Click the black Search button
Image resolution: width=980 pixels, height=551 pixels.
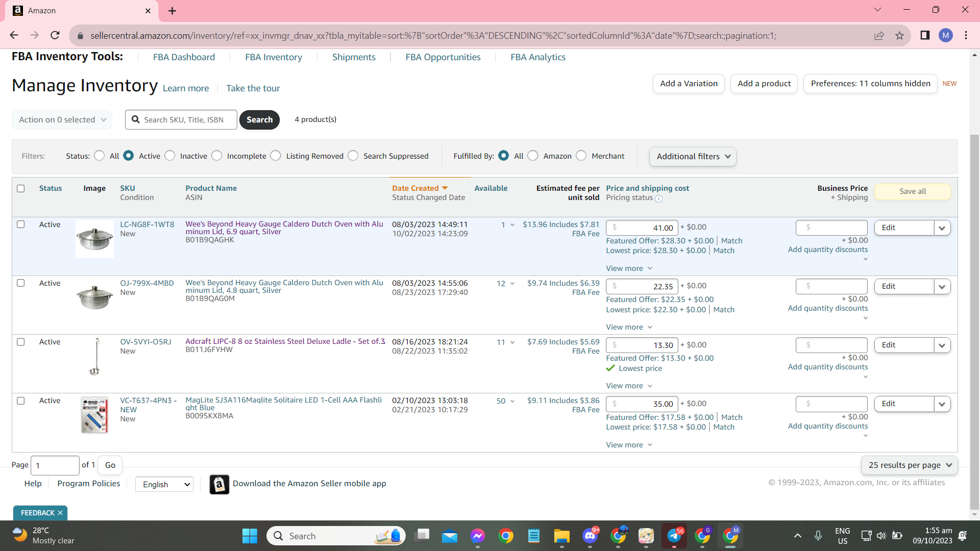click(x=259, y=120)
